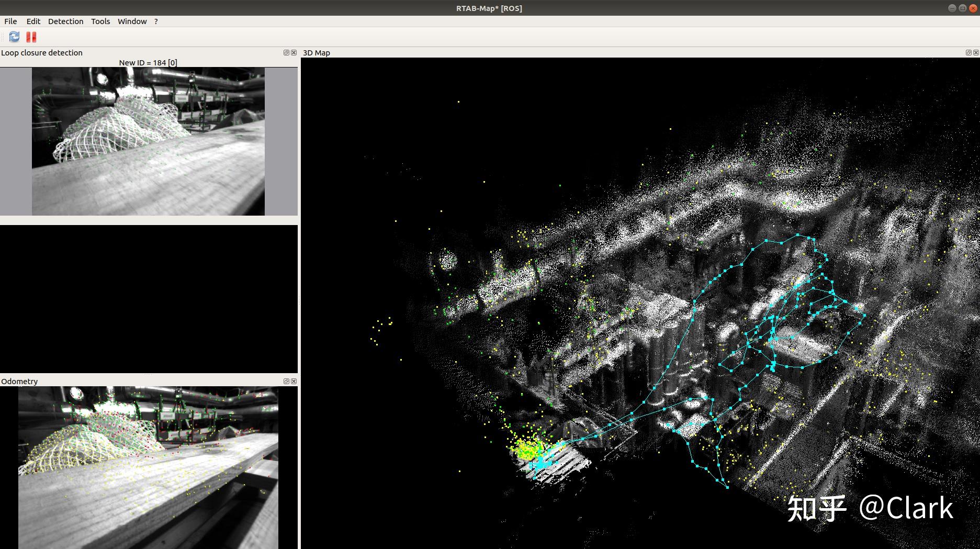The width and height of the screenshot is (980, 549).
Task: Open the Window menu
Action: pyautogui.click(x=132, y=21)
